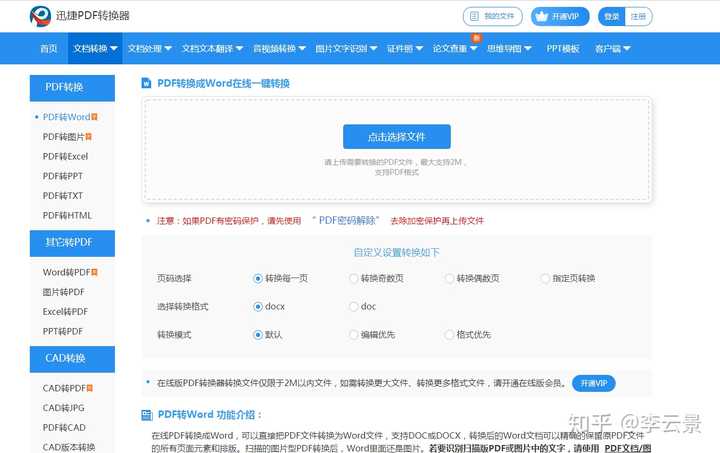
Task: Open PDF转TXT in the sidebar
Action: pos(62,196)
